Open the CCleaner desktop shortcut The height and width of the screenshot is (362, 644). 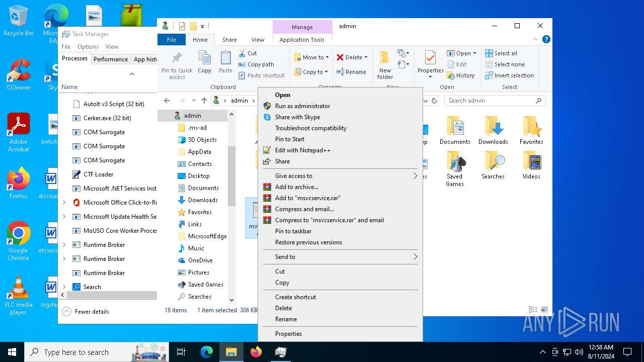pyautogui.click(x=18, y=75)
